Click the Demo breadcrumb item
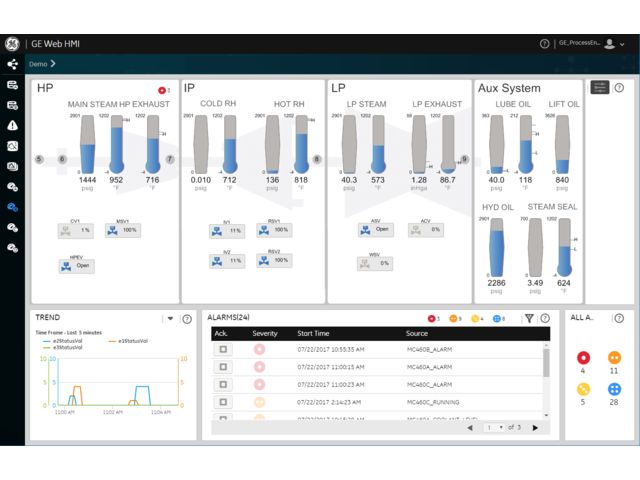Screen dimensions: 640x480 point(38,64)
